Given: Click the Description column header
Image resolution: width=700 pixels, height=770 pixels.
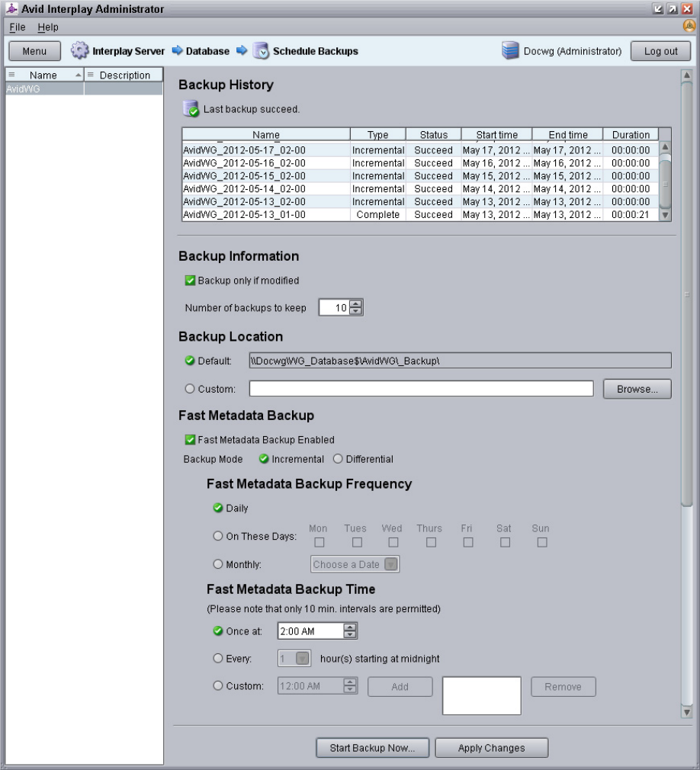Looking at the screenshot, I should (x=124, y=75).
